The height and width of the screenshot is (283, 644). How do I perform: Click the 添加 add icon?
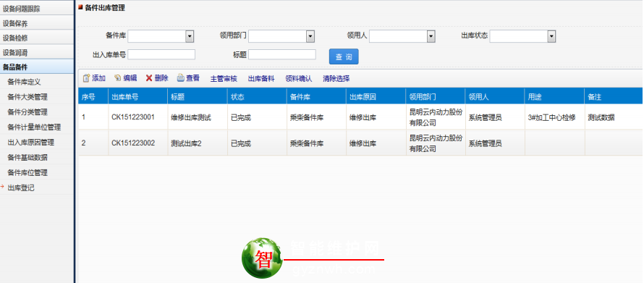tap(86, 78)
